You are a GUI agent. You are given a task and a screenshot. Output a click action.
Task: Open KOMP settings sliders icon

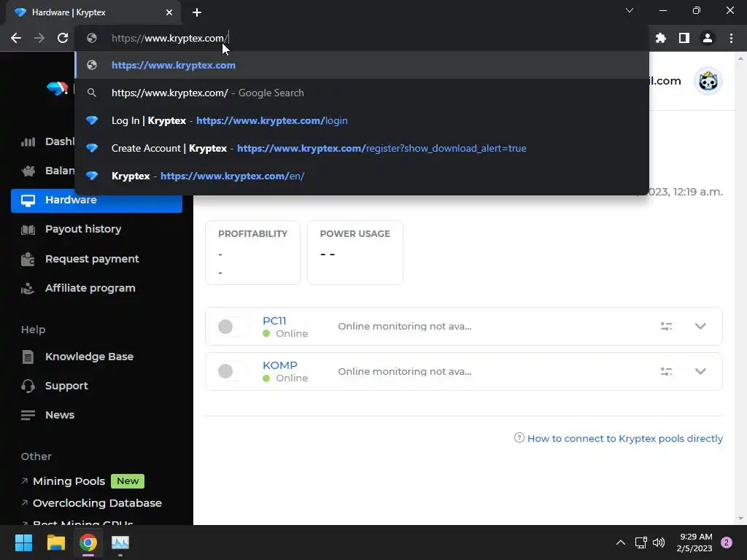coord(667,371)
